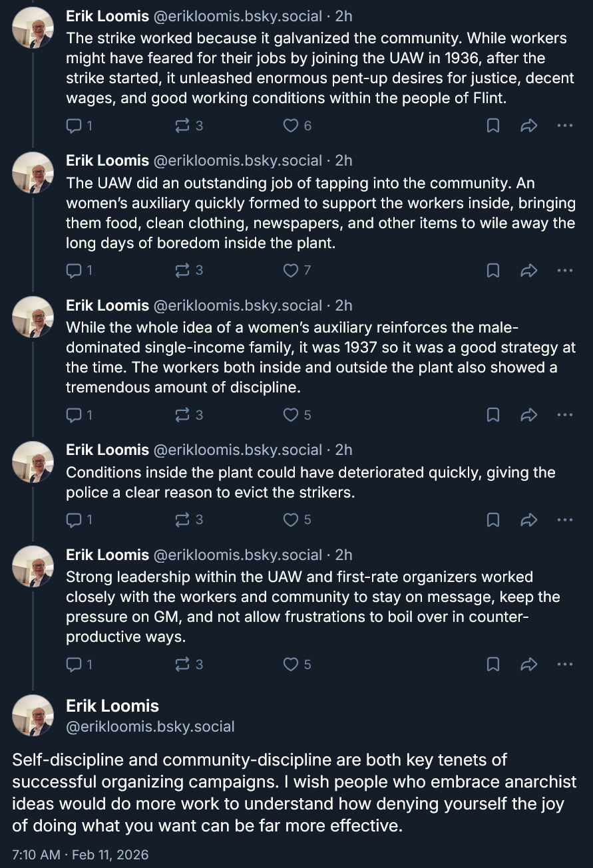Open Erik Loomis name on the main post
The image size is (593, 868).
click(112, 706)
